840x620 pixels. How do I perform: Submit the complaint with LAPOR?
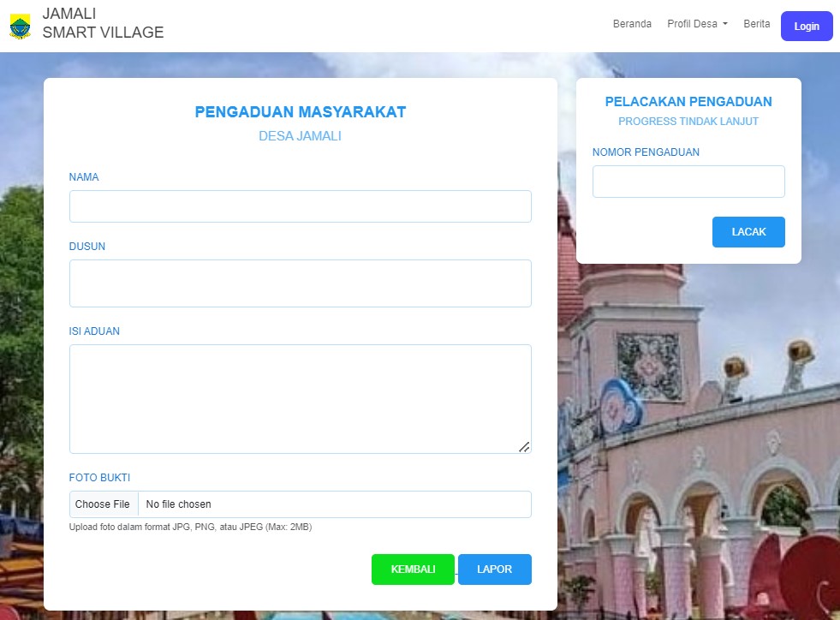tap(494, 569)
